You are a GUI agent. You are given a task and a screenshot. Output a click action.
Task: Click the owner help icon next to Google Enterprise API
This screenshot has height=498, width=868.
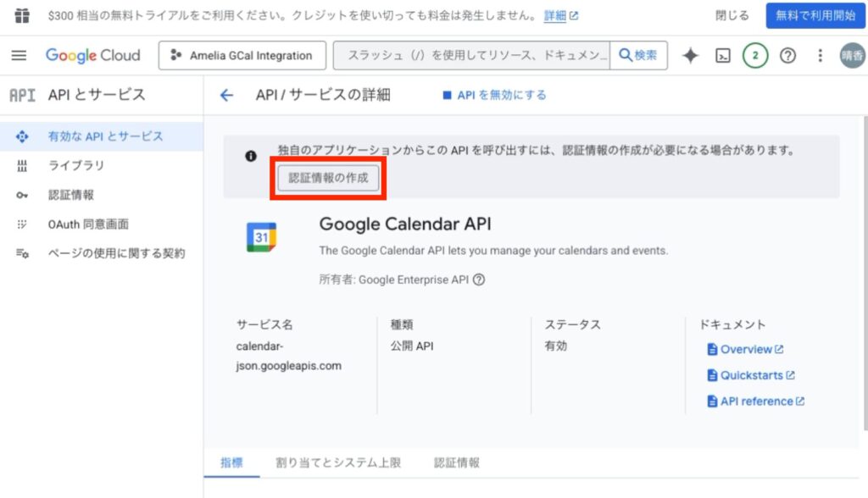pyautogui.click(x=479, y=280)
